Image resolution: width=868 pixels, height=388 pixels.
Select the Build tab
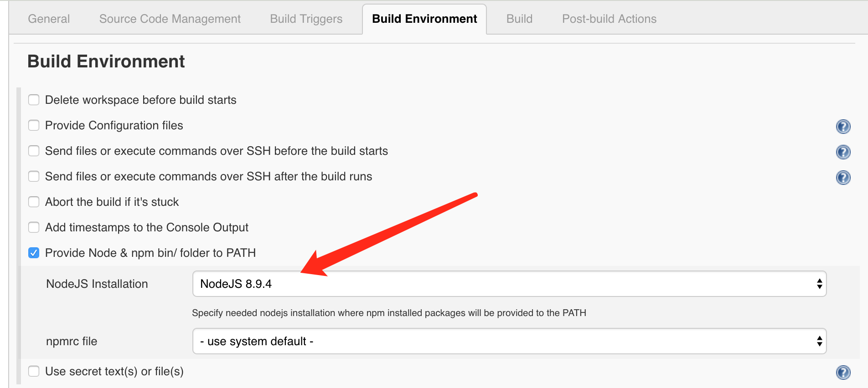[519, 19]
